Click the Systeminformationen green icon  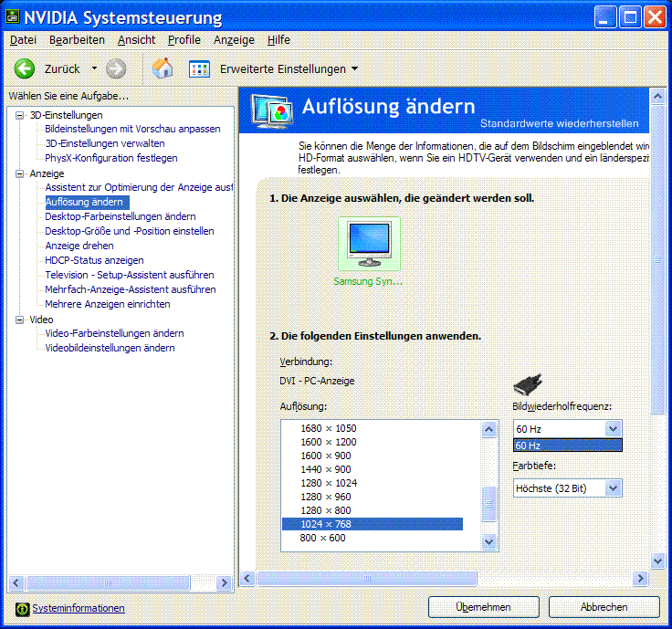(22, 609)
